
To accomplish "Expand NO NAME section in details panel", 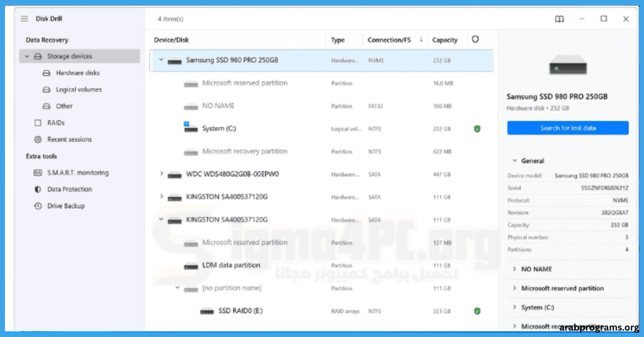I will tap(515, 269).
